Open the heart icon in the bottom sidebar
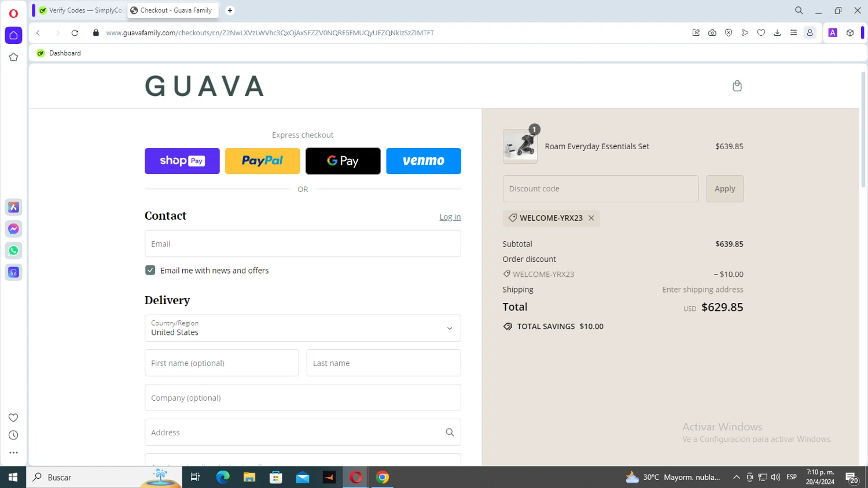The image size is (868, 488). (13, 417)
